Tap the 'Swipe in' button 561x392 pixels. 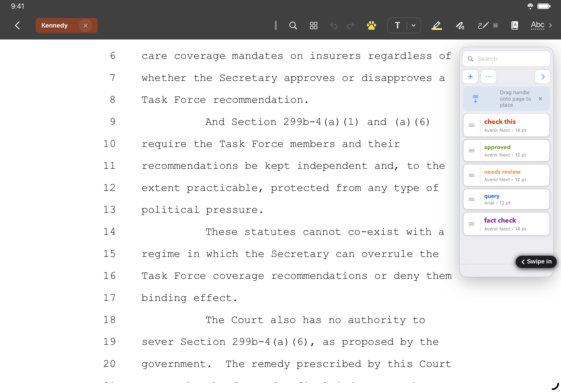coord(536,262)
